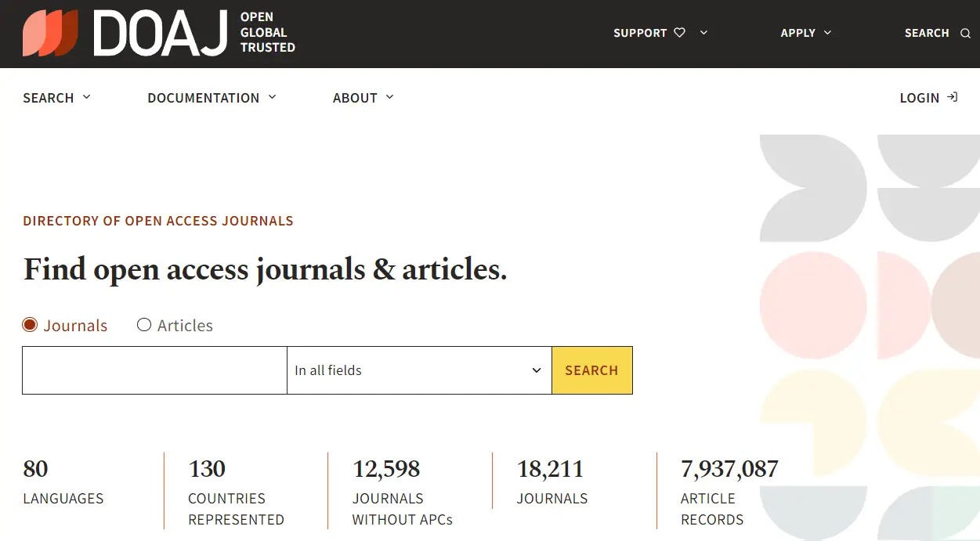Click the DOAJ logo in the header
Image resolution: width=980 pixels, height=541 pixels.
point(125,33)
